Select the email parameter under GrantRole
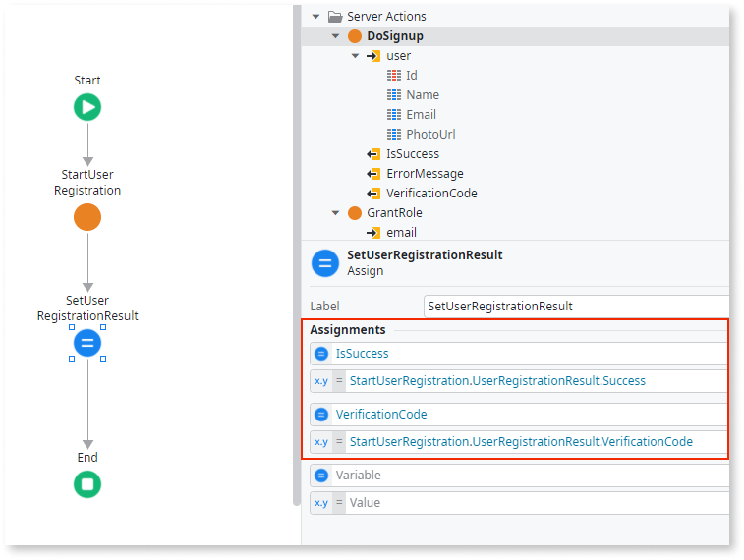Viewport: 744px width, 560px height. coord(401,233)
